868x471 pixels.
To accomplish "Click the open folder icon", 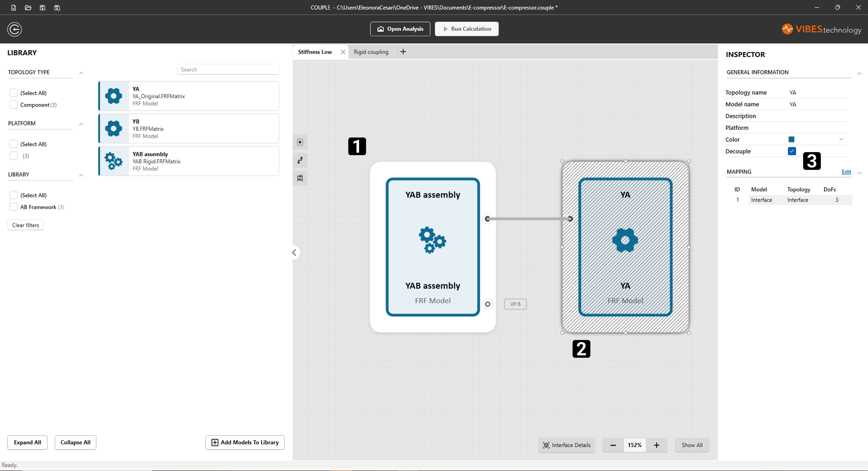I will 28,7.
